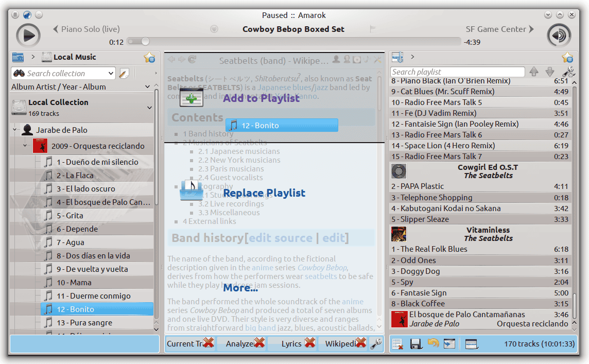Open Local Music breadcrumb
The image size is (589, 364).
pyautogui.click(x=69, y=57)
